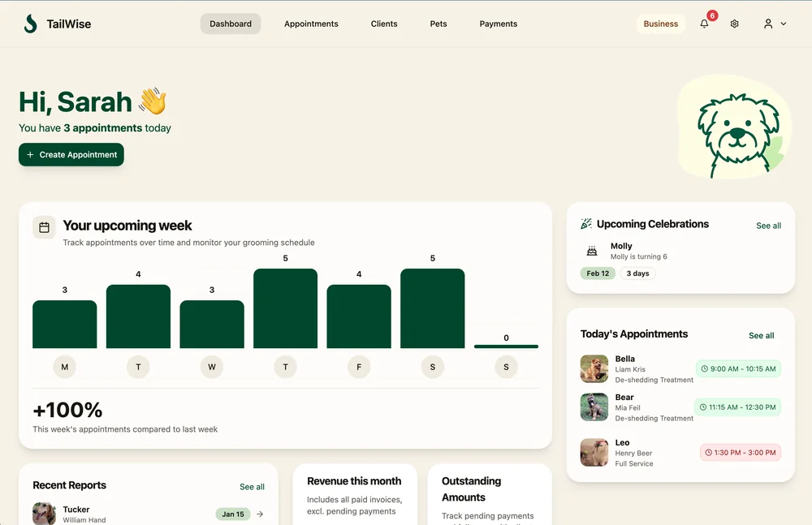See all Upcoming Celebrations
This screenshot has width=812, height=525.
pos(768,226)
